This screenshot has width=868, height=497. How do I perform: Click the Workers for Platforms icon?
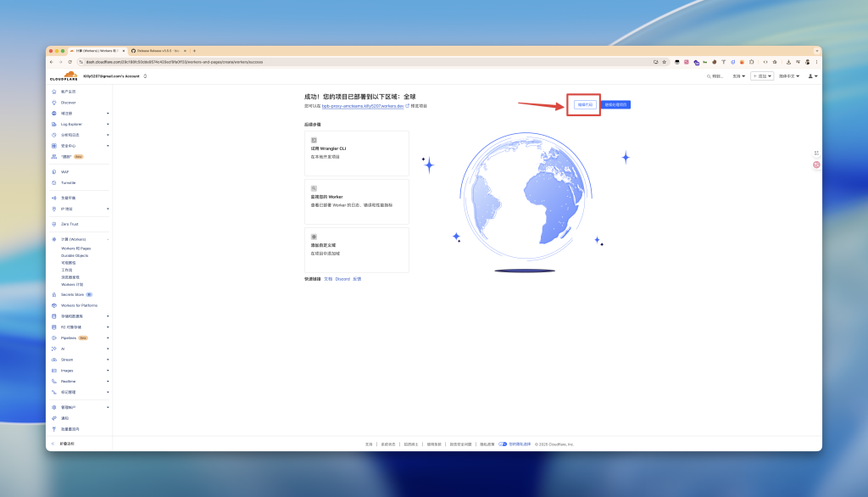pyautogui.click(x=53, y=305)
